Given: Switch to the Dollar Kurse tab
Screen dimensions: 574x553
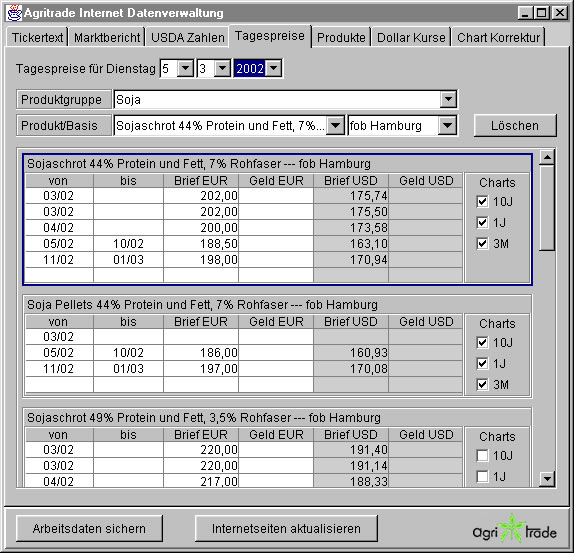Looking at the screenshot, I should 411,37.
